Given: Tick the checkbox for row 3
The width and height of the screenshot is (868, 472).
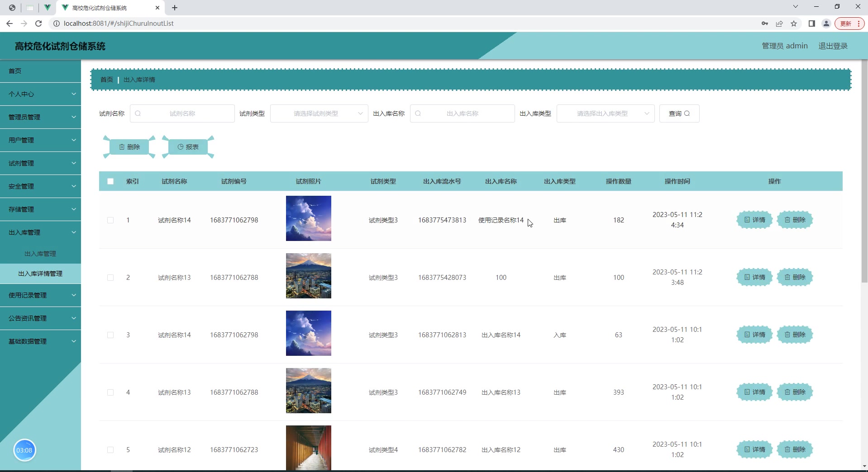Looking at the screenshot, I should 110,335.
